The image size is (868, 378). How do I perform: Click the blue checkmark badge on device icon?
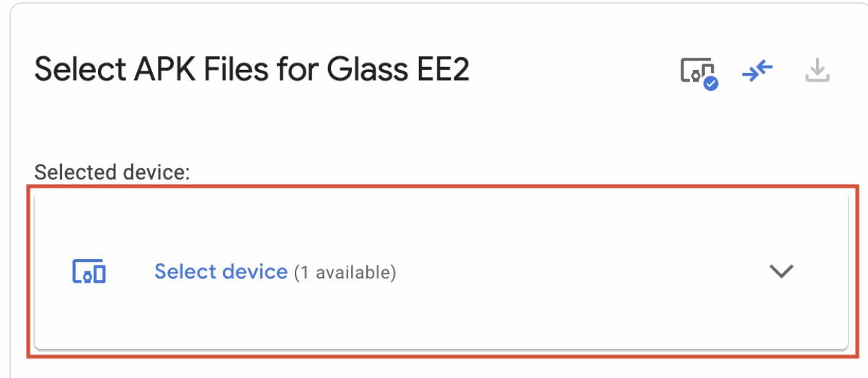[x=711, y=83]
